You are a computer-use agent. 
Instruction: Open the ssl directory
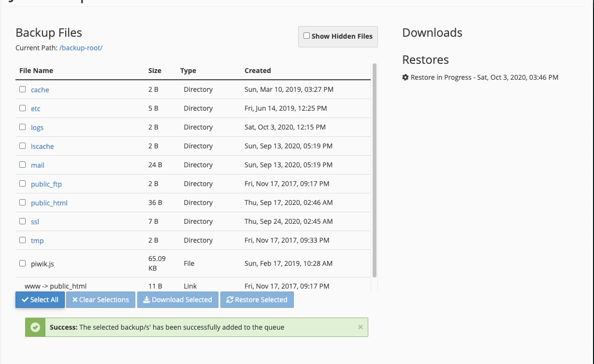[x=34, y=221]
